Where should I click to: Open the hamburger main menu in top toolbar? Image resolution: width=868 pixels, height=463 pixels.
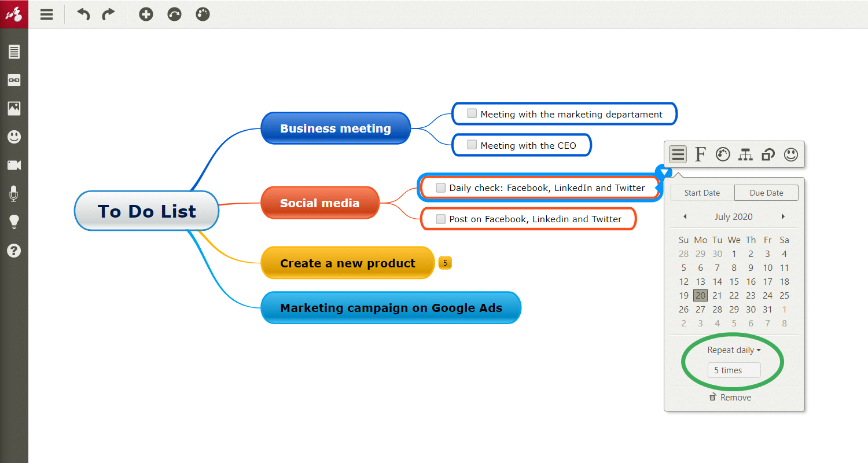point(46,14)
